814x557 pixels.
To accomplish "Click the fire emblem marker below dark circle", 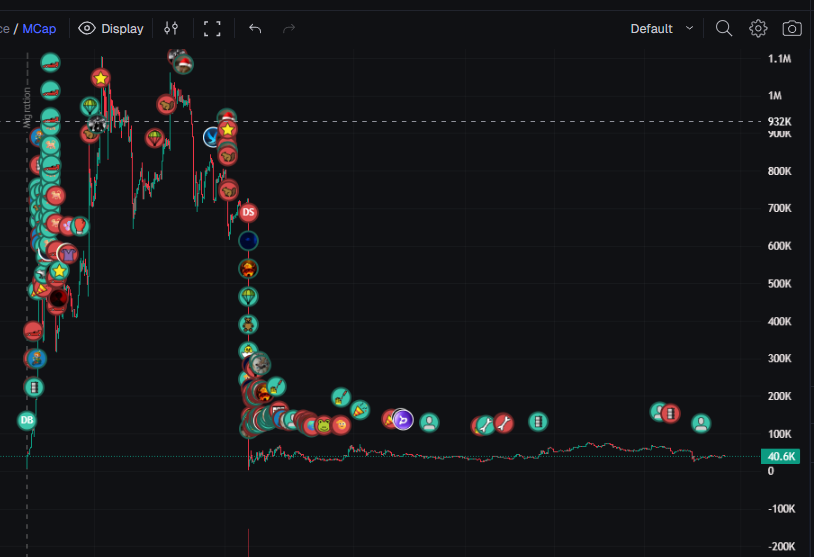I will click(x=248, y=268).
